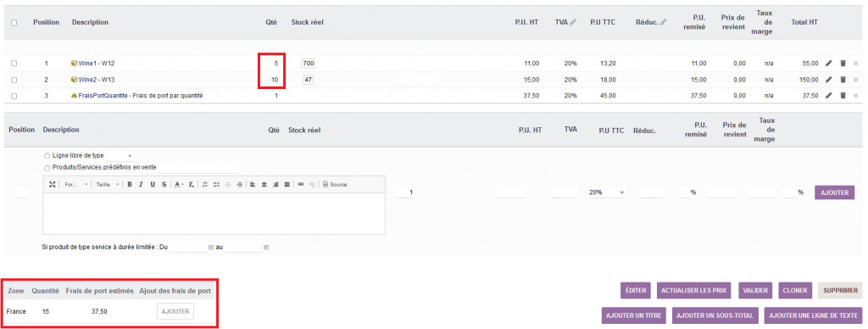Insert a numbered list in the editor
The height and width of the screenshot is (329, 868).
[205, 185]
